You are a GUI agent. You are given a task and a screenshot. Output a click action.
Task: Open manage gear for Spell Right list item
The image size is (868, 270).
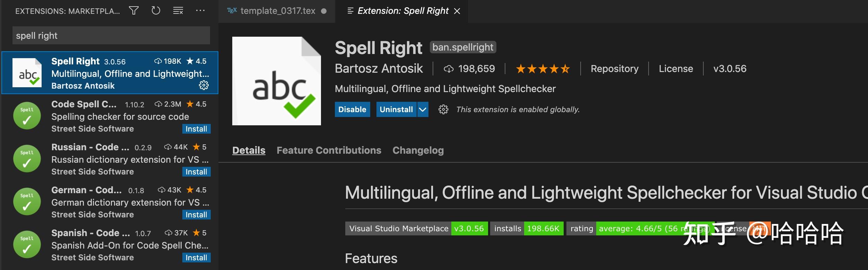[x=204, y=85]
